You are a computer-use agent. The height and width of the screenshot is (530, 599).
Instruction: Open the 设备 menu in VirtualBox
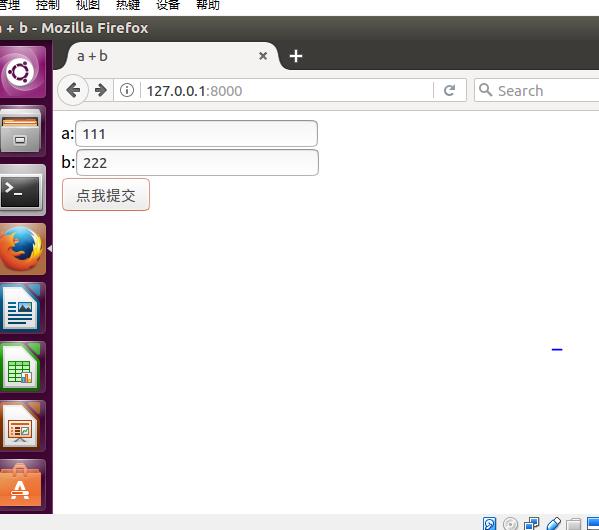point(168,5)
